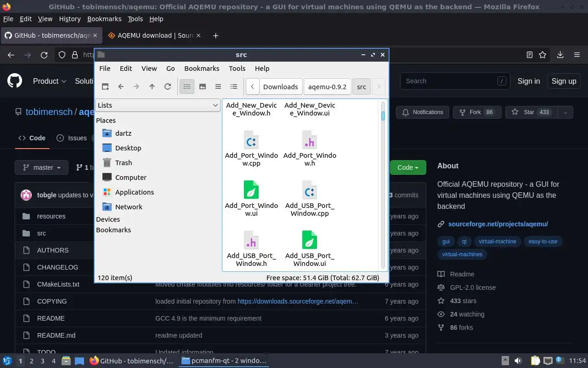Image resolution: width=588 pixels, height=368 pixels.
Task: Open Firefox hamburger application menu
Action: (x=577, y=55)
